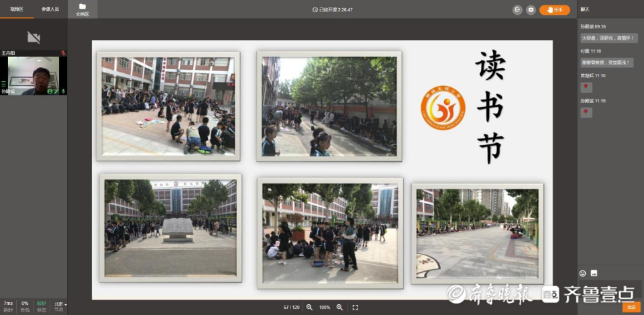Click the green pencil icon on video
This screenshot has width=644, height=315.
[56, 91]
